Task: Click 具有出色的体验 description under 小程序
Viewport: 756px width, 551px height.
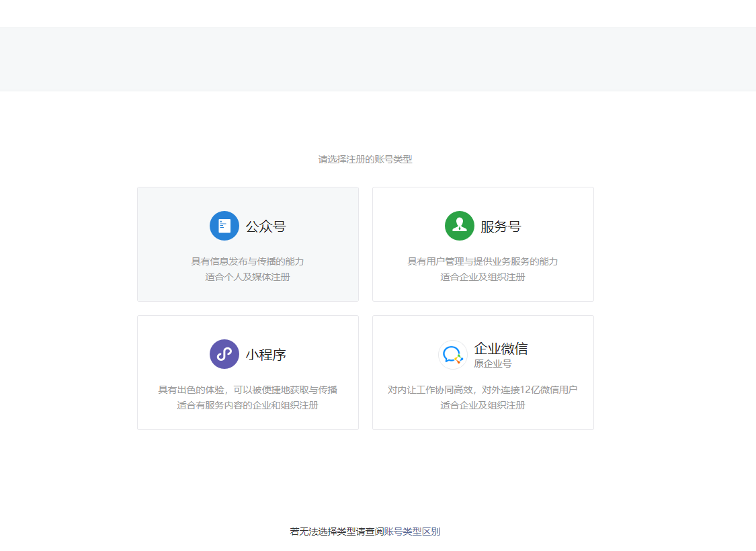Action: (247, 390)
